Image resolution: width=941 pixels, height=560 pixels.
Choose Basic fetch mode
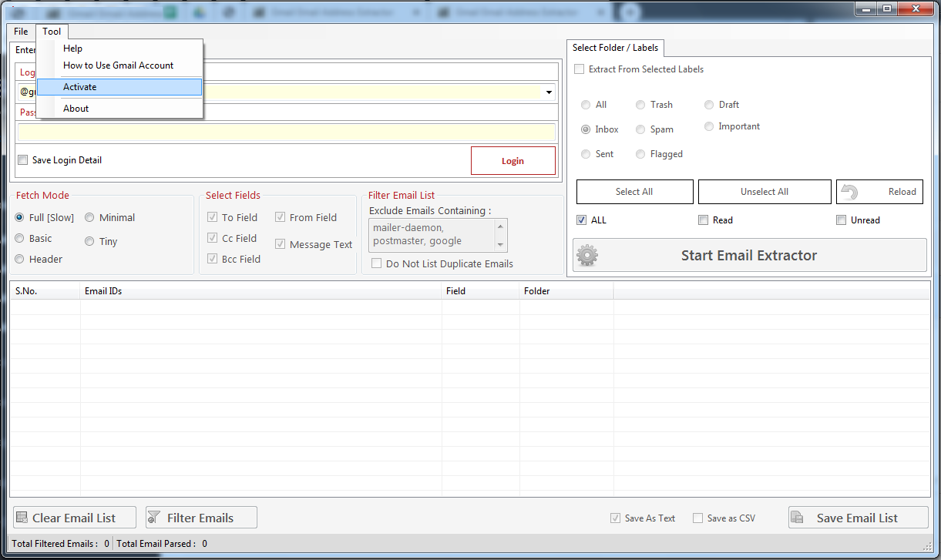19,239
